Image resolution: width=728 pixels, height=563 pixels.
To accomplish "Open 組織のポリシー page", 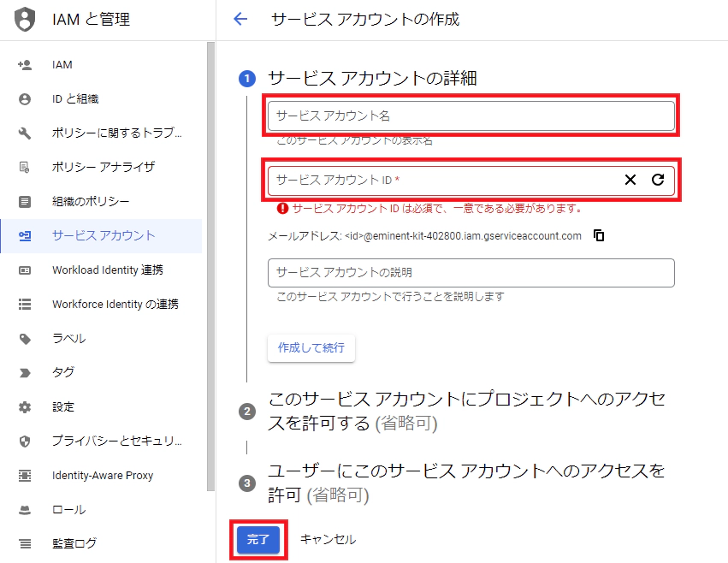I will click(101, 202).
